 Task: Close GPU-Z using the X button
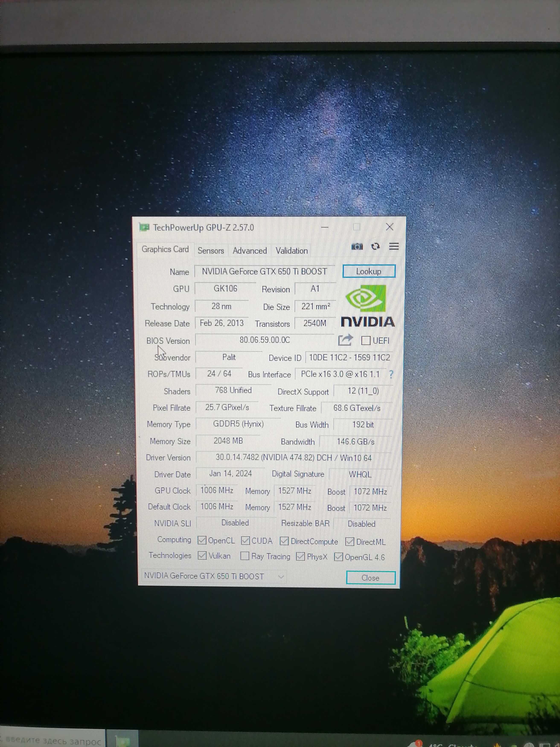[x=390, y=227]
